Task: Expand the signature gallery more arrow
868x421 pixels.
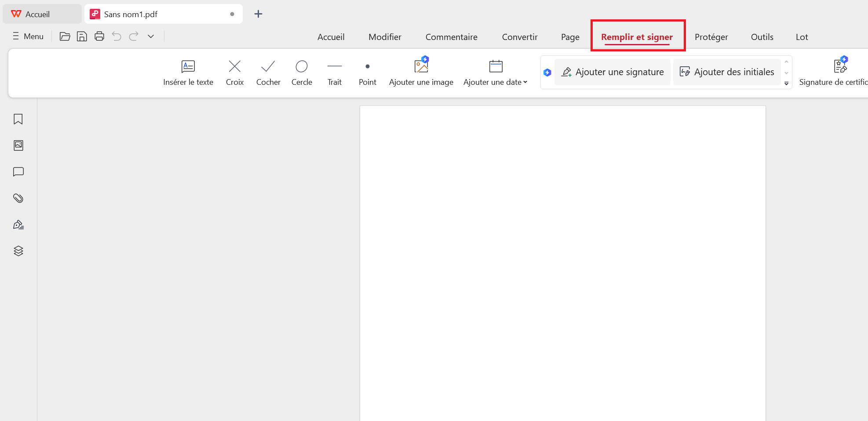Action: 786,83
